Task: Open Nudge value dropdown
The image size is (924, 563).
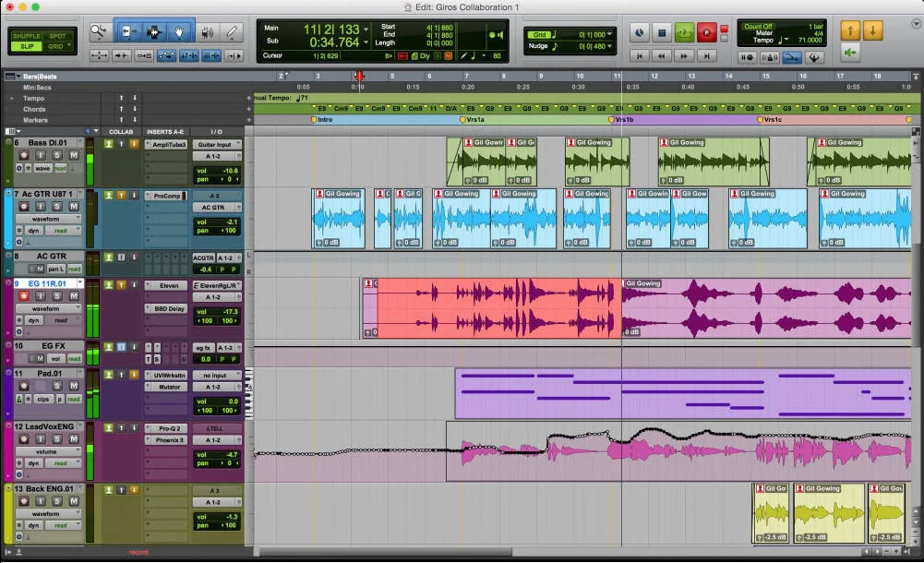Action: point(609,46)
